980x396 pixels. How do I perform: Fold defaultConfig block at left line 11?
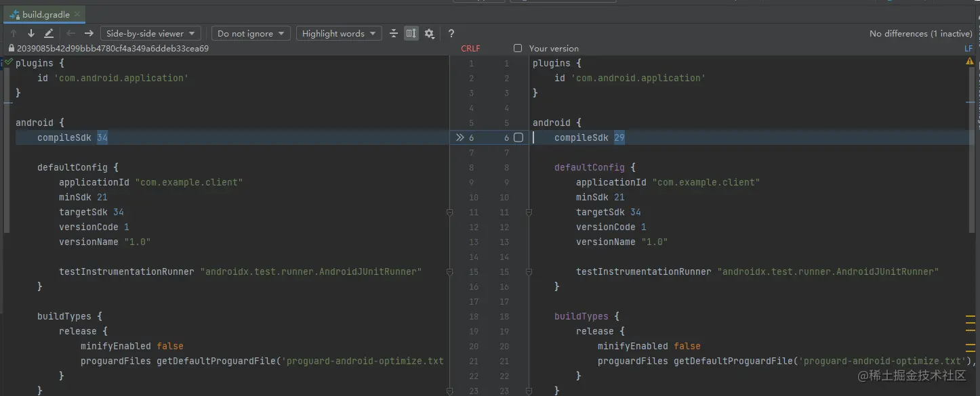pyautogui.click(x=449, y=213)
